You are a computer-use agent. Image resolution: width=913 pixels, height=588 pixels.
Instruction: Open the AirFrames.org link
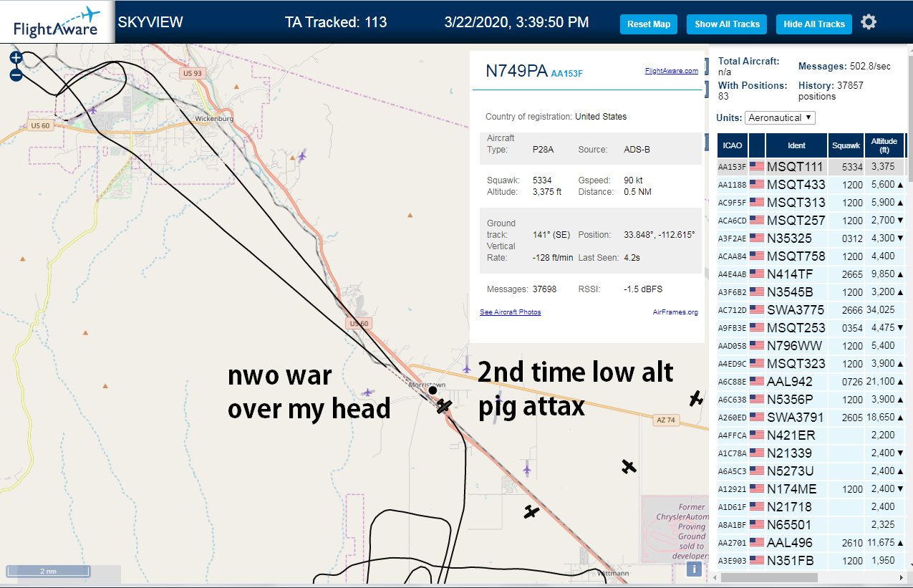(x=675, y=312)
